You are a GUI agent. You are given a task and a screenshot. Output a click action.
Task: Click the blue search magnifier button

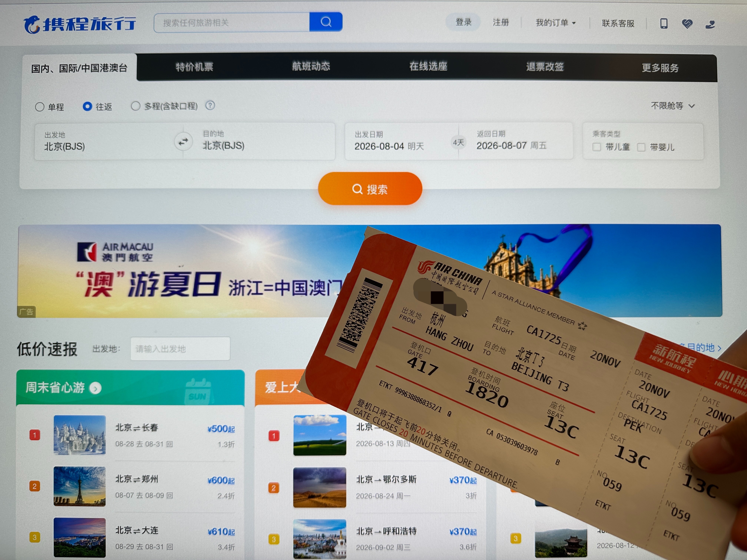[326, 22]
